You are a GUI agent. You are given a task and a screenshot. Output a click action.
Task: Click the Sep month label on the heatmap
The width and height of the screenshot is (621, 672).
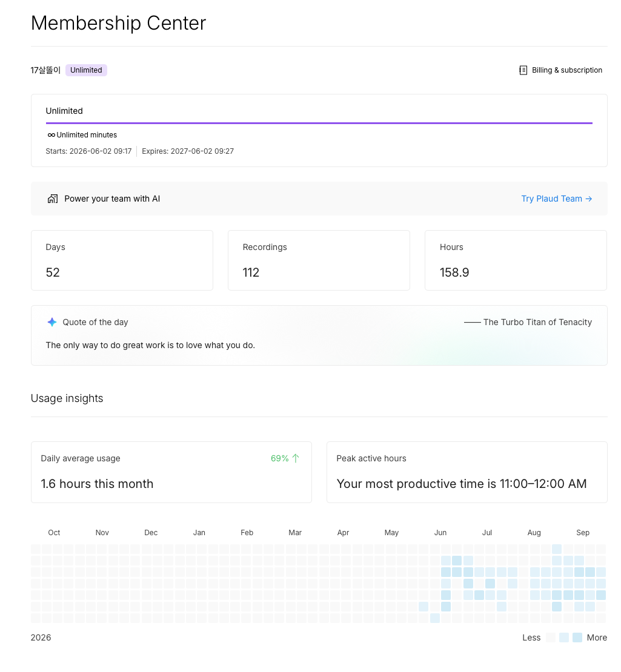tap(582, 533)
